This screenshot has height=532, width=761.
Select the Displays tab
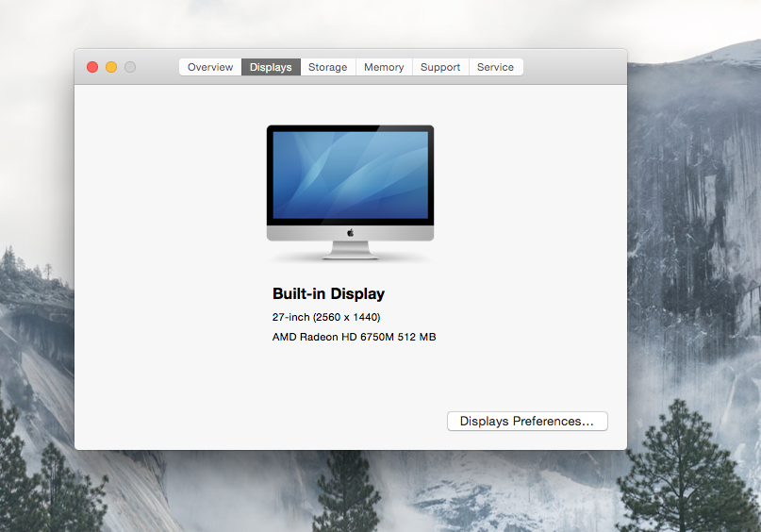click(x=271, y=67)
